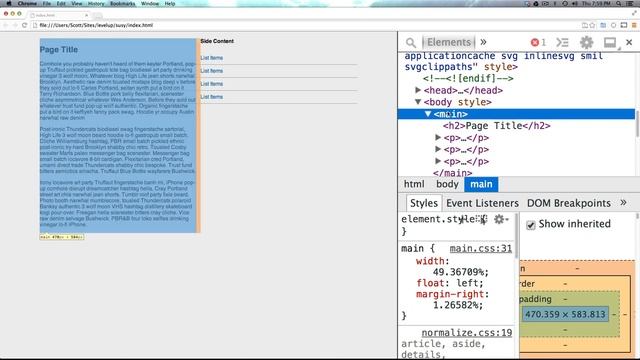Open the Window menu
Viewport: 640px width, 360px height.
pyautogui.click(x=150, y=4)
